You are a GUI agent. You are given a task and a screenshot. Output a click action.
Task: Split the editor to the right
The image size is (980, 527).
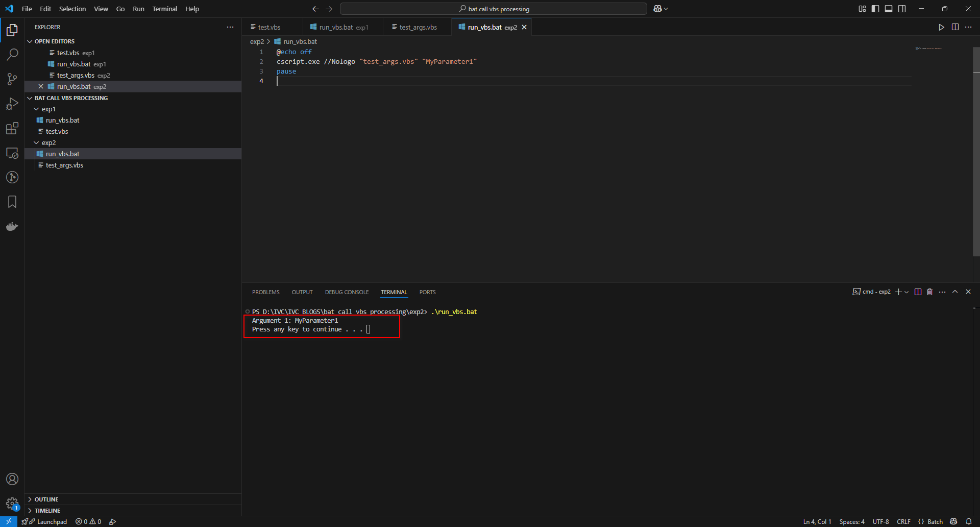955,27
